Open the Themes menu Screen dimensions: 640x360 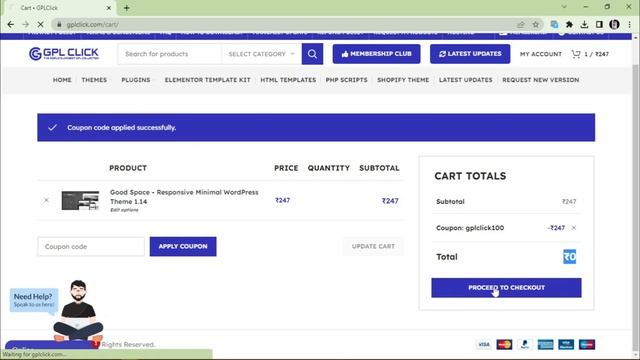pyautogui.click(x=94, y=80)
